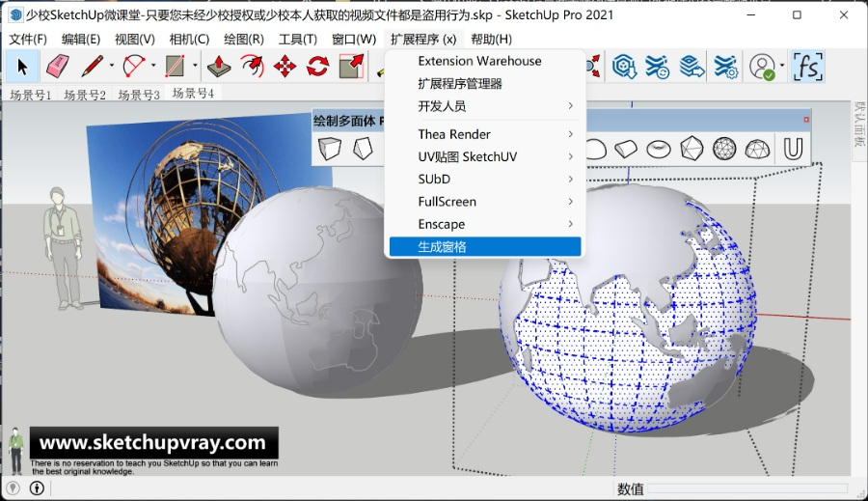Activate the Select arrow tool
868x501 pixels.
(22, 67)
